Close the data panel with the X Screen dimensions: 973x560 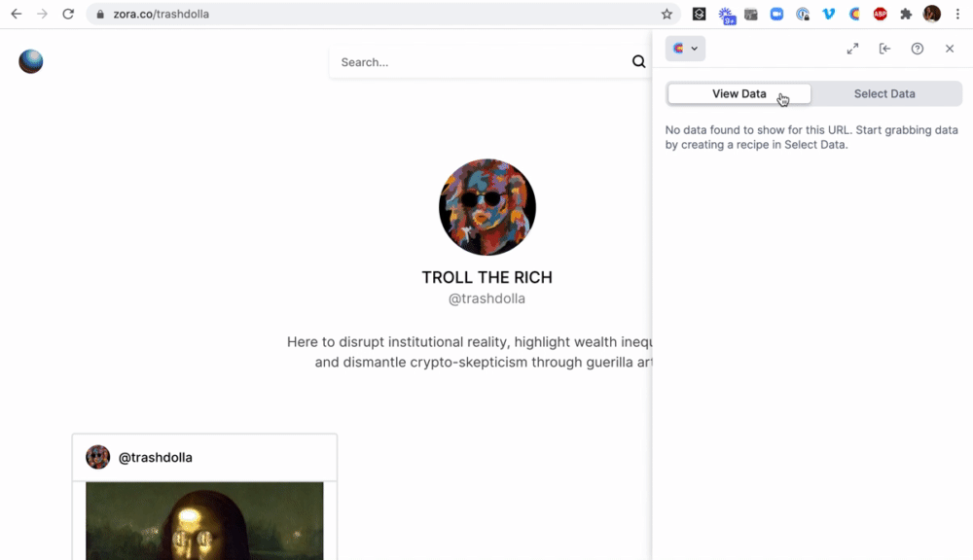coord(950,49)
